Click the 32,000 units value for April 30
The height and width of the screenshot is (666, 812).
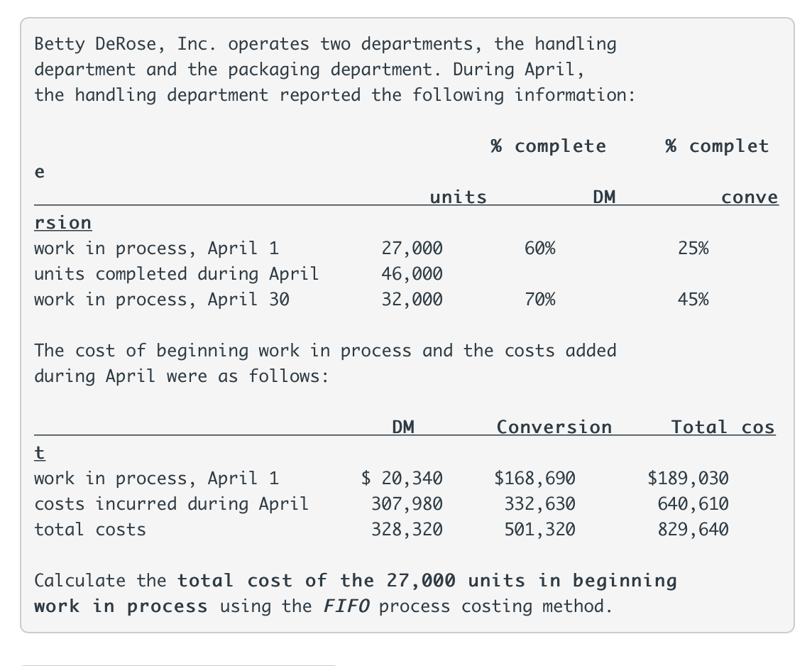click(x=412, y=300)
